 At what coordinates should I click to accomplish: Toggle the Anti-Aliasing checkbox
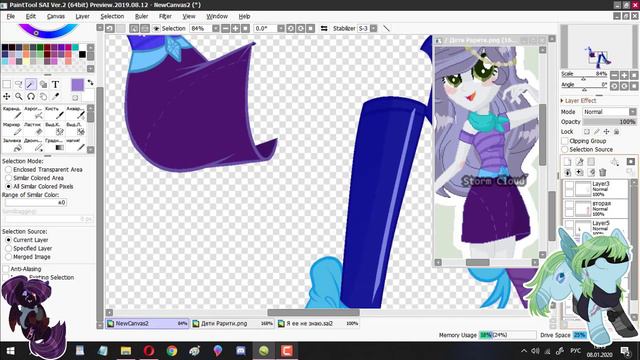6,269
